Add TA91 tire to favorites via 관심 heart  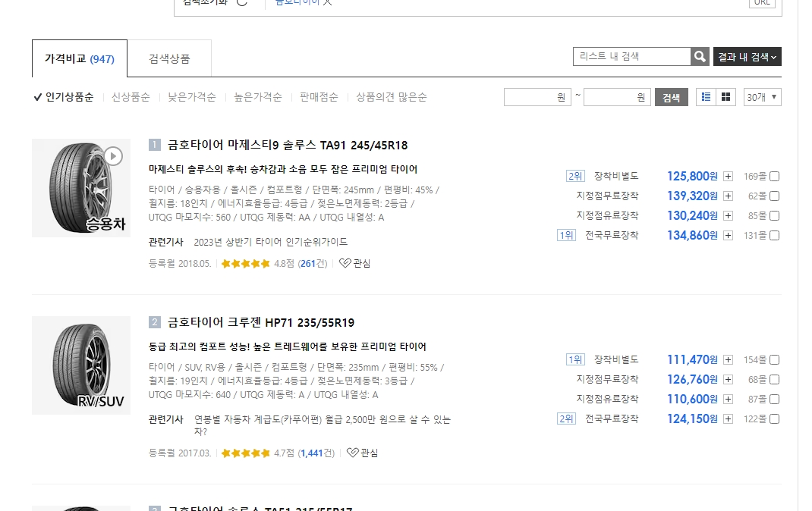pyautogui.click(x=354, y=263)
